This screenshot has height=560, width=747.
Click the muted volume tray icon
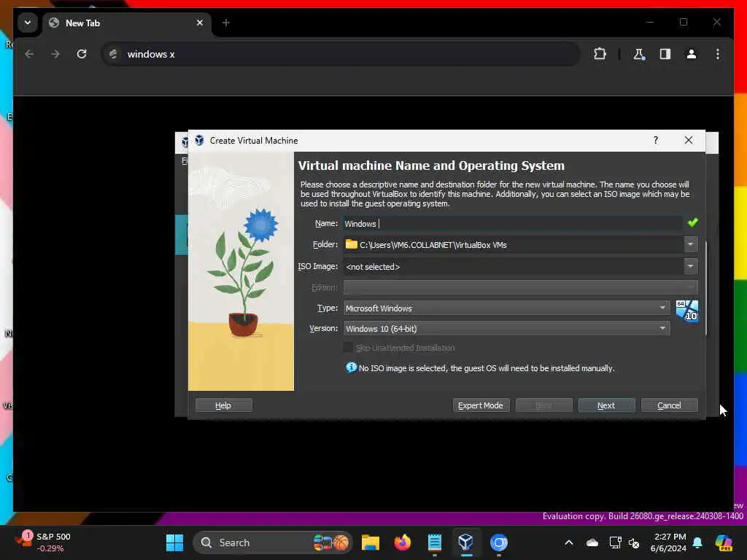(x=634, y=542)
